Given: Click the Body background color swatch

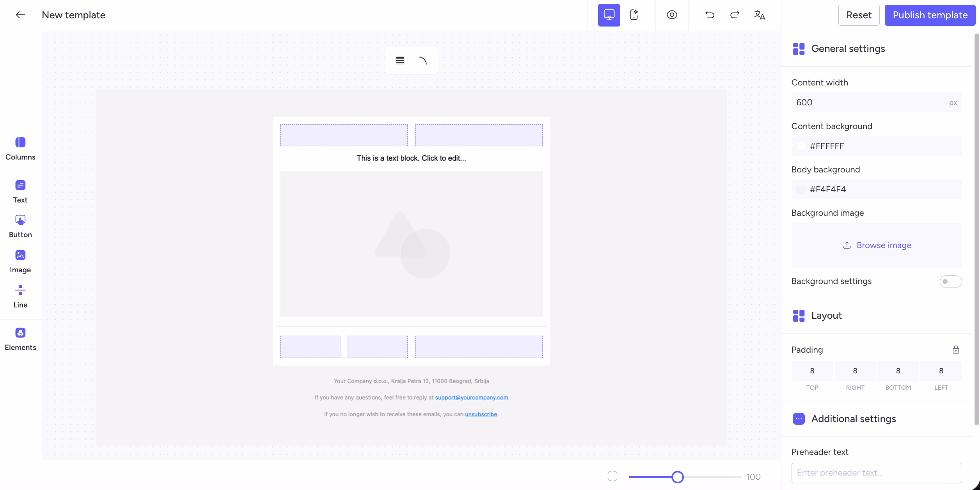Looking at the screenshot, I should (x=801, y=189).
